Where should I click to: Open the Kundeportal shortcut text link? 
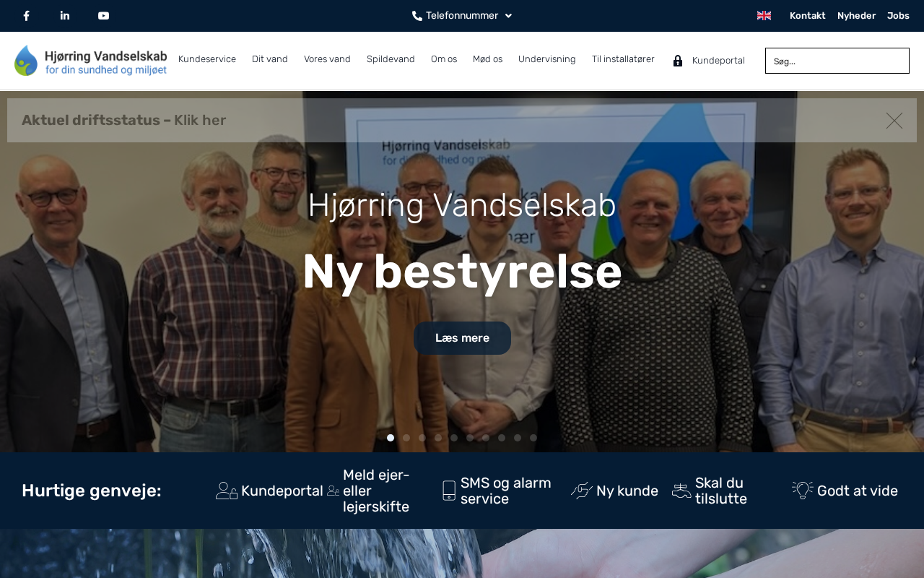coord(282,491)
